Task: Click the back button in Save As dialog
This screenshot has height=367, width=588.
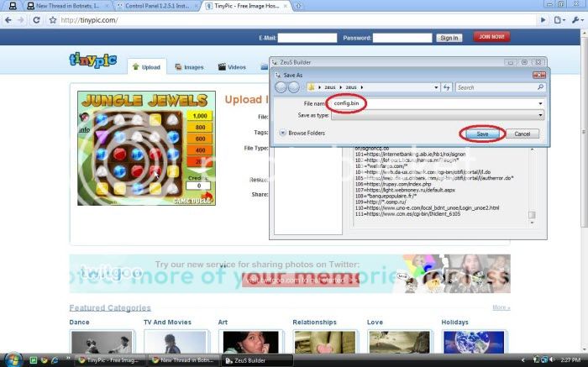Action: 282,87
